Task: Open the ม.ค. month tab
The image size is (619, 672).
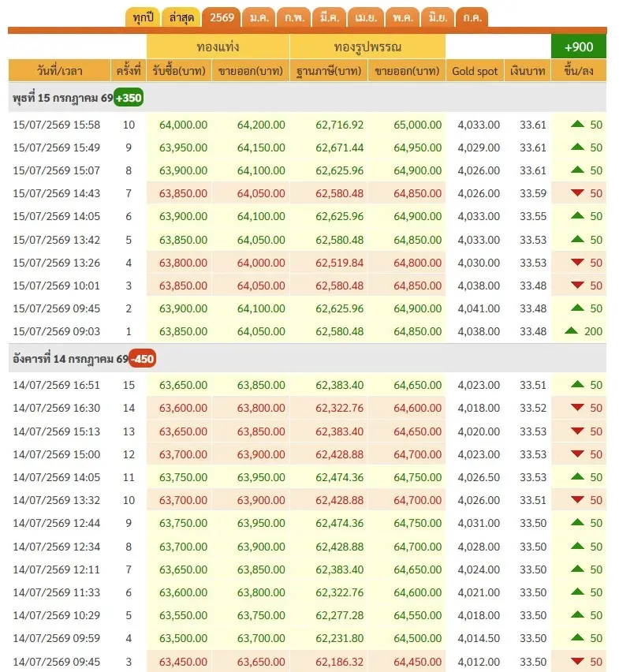Action: [x=259, y=17]
